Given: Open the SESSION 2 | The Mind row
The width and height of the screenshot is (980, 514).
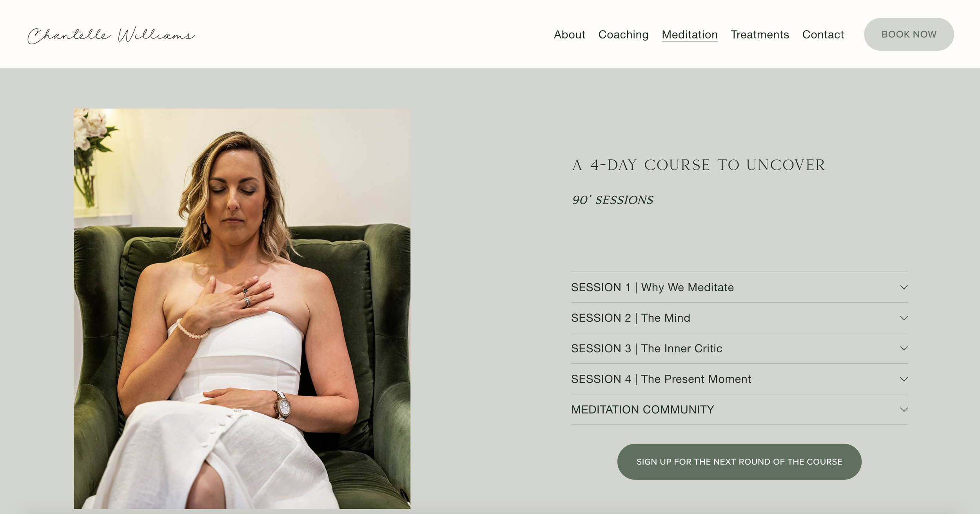Looking at the screenshot, I should 739,318.
